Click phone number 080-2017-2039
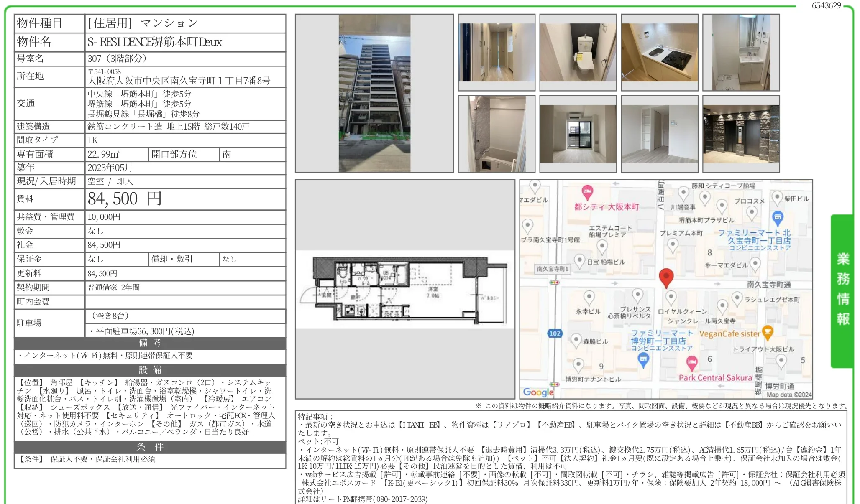The height and width of the screenshot is (504, 860). point(402,499)
